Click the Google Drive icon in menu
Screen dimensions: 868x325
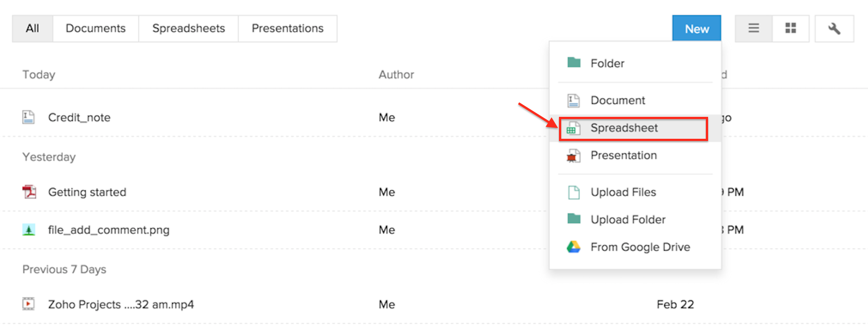(x=573, y=247)
